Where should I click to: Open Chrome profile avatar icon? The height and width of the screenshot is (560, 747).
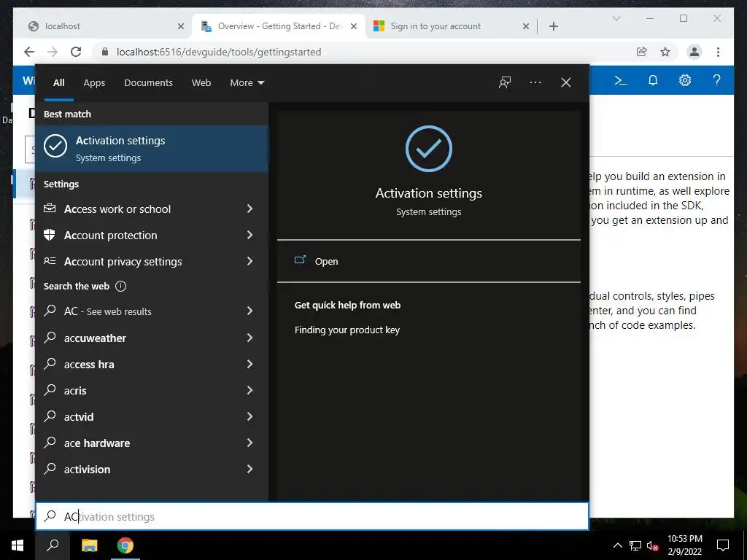point(694,52)
